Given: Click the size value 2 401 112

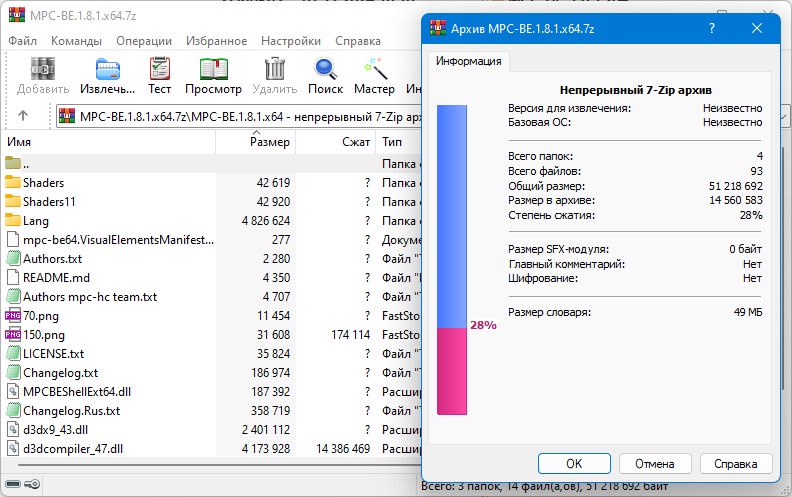Looking at the screenshot, I should 266,430.
